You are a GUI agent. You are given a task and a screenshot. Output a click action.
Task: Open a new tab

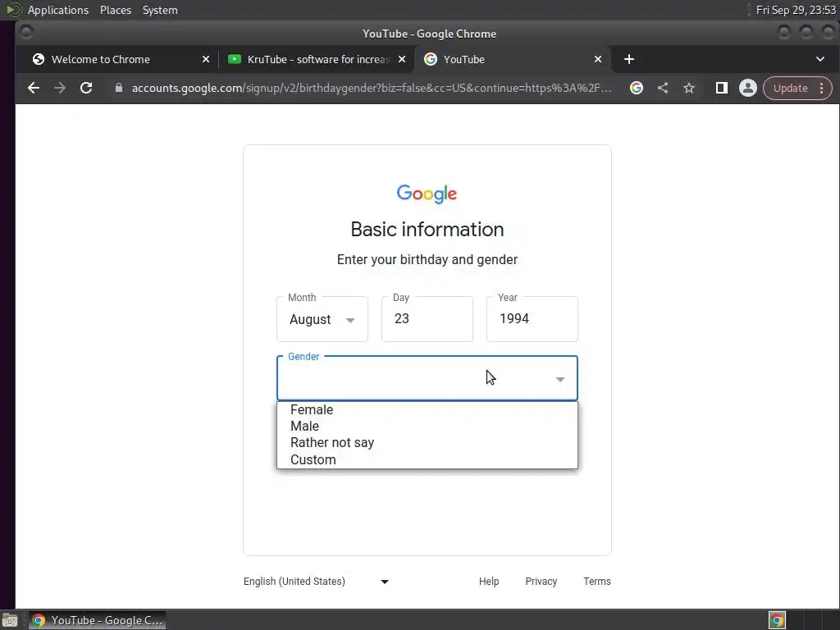pos(629,59)
